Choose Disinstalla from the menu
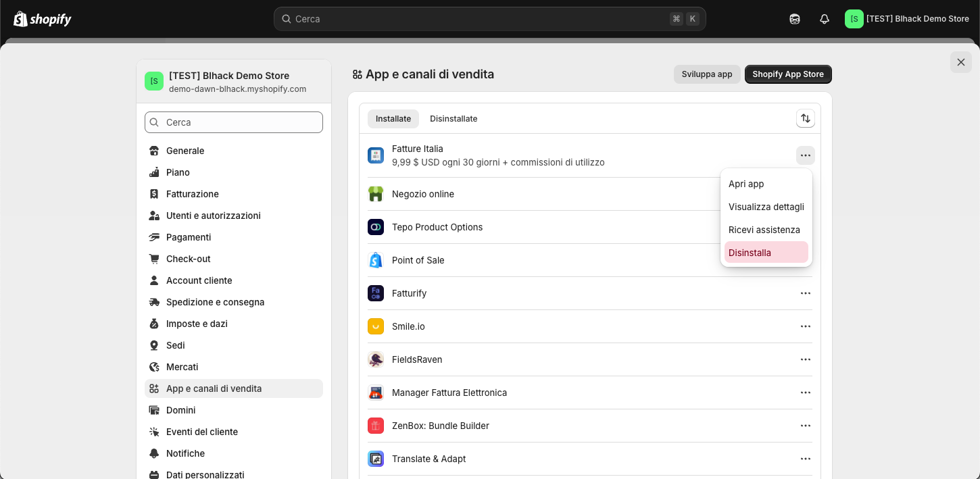 click(766, 253)
